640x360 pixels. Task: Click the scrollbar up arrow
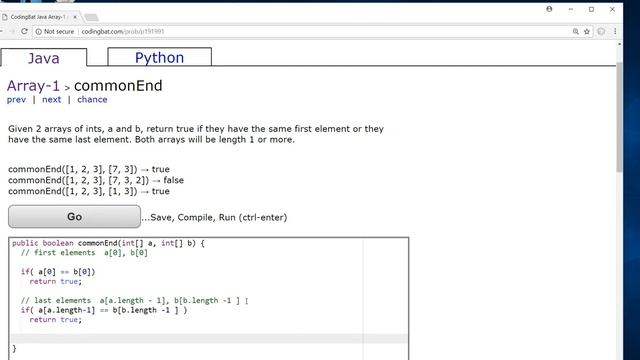[620, 44]
